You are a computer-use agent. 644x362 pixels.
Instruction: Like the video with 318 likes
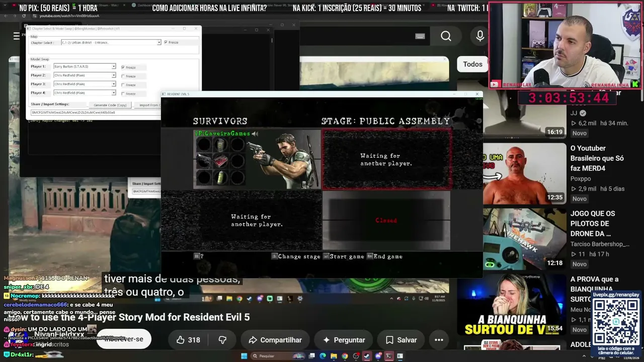point(188,340)
